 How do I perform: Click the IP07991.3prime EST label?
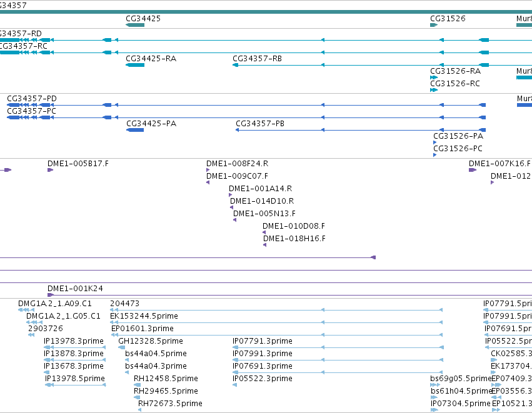point(263,354)
